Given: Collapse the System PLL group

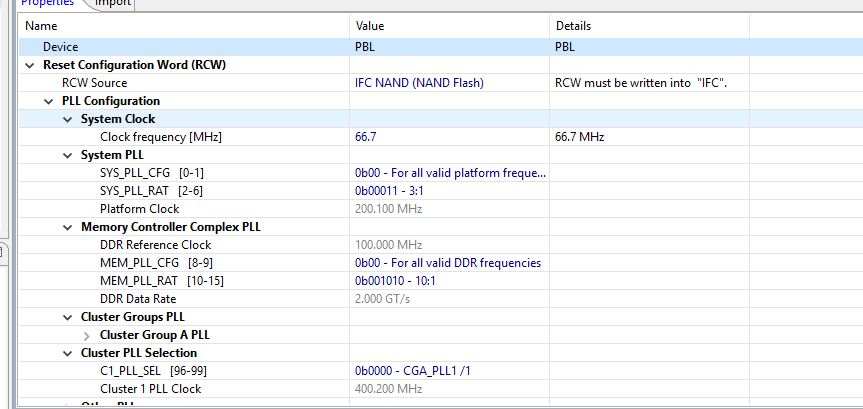Looking at the screenshot, I should tap(67, 155).
